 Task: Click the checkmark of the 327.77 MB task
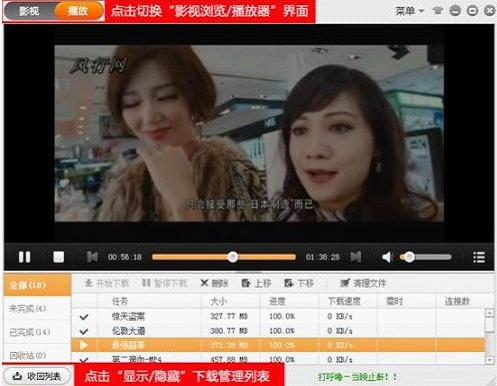click(x=84, y=316)
